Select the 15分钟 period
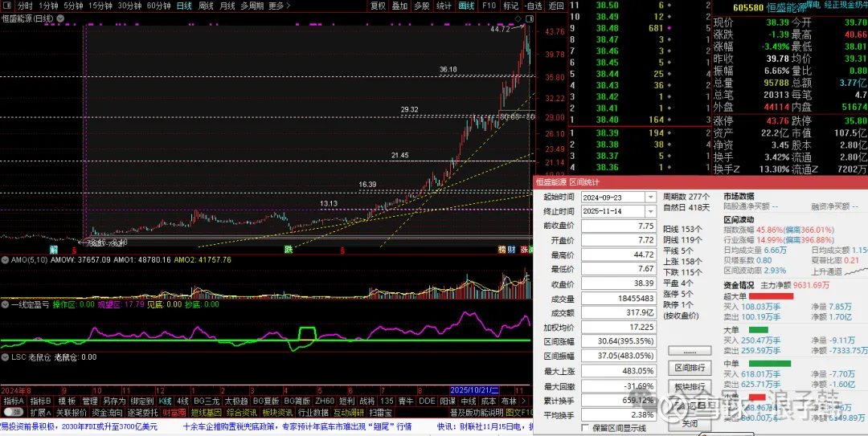Viewport: 868px width, 436px height. point(100,6)
